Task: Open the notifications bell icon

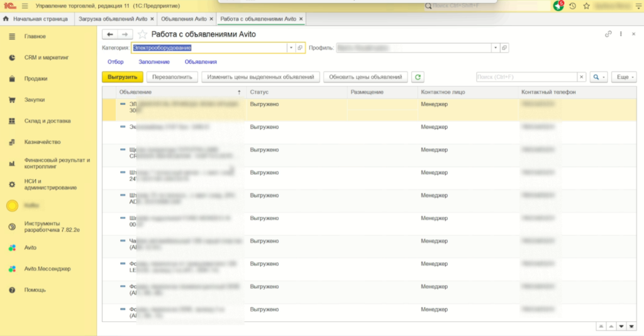Action: point(558,6)
